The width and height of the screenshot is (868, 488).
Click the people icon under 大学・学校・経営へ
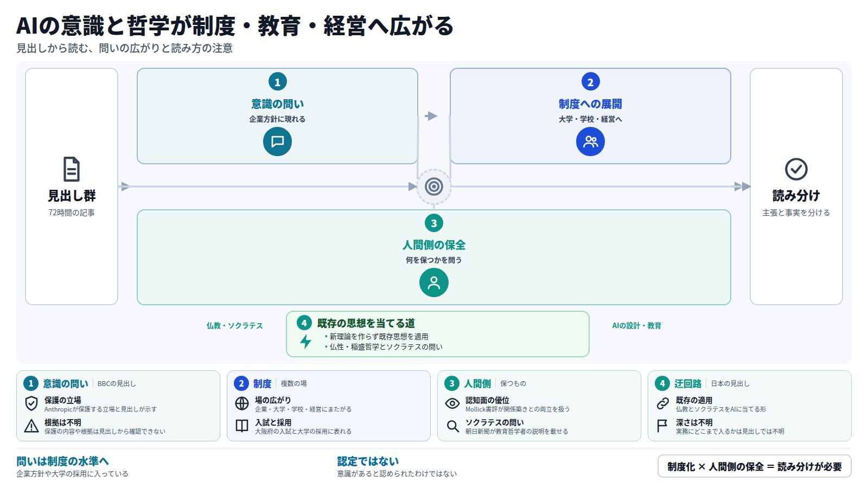[x=590, y=142]
